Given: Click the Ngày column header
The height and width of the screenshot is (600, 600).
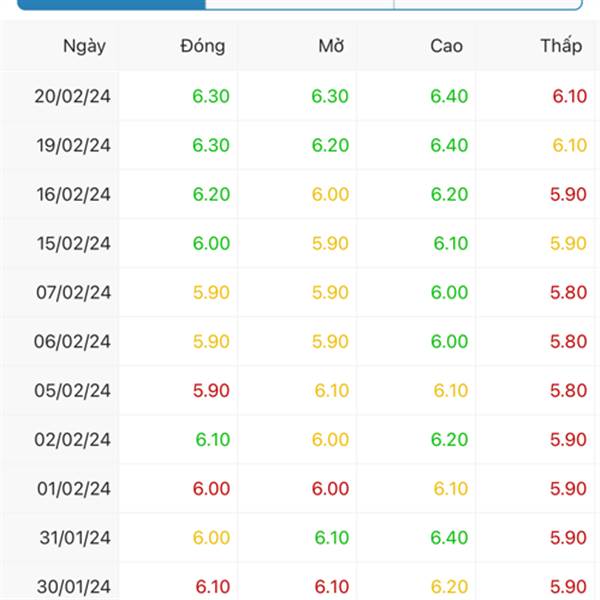Looking at the screenshot, I should (x=84, y=47).
